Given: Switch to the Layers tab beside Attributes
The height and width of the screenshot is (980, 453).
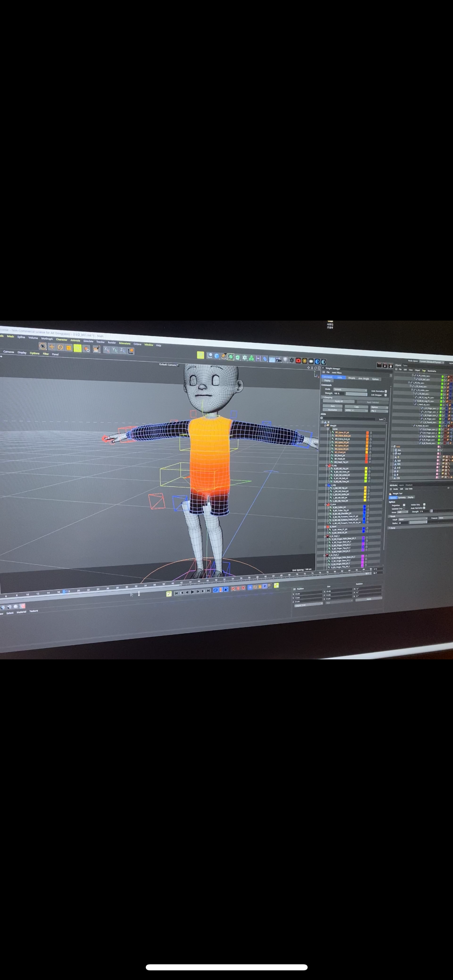Looking at the screenshot, I should [401, 485].
